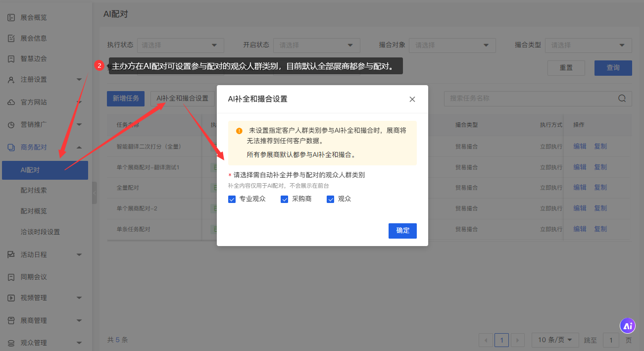
Task: Open the 配对线索 menu item
Action: point(34,191)
